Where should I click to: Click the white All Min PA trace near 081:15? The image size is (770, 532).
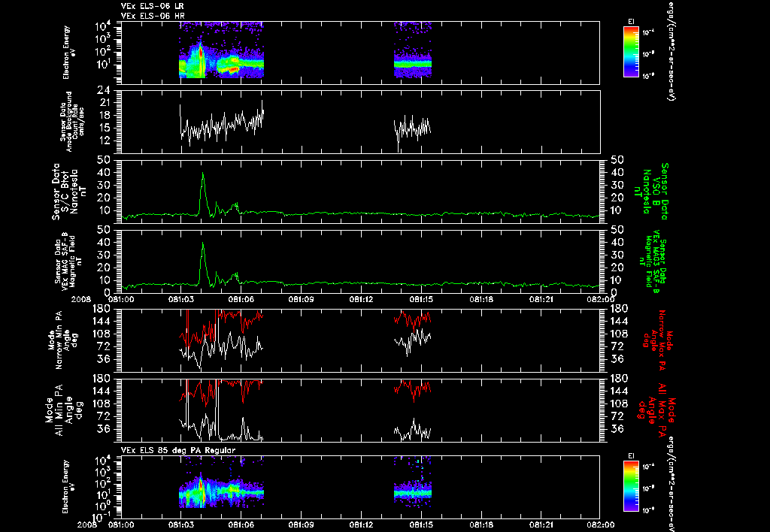(x=413, y=431)
